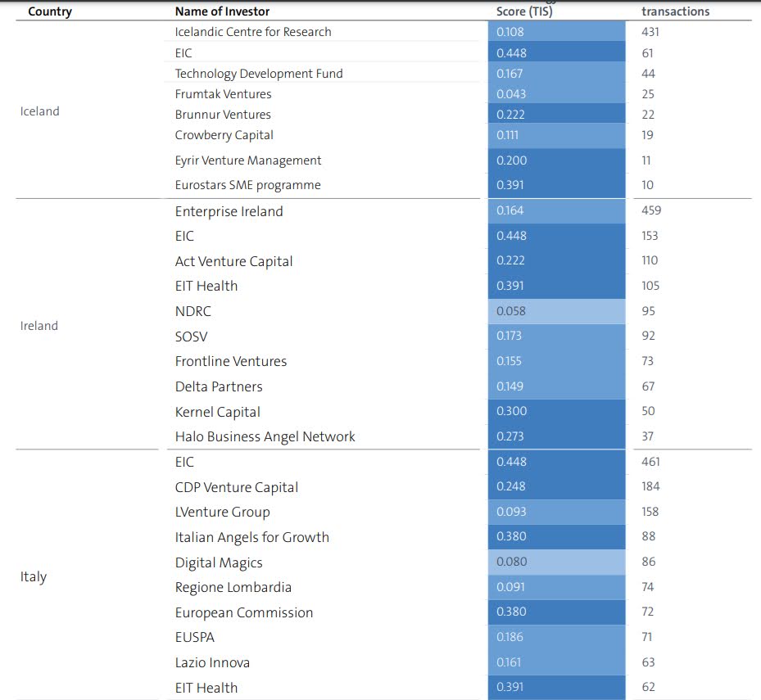
Task: Click the 0.200 score cell
Action: tap(557, 160)
